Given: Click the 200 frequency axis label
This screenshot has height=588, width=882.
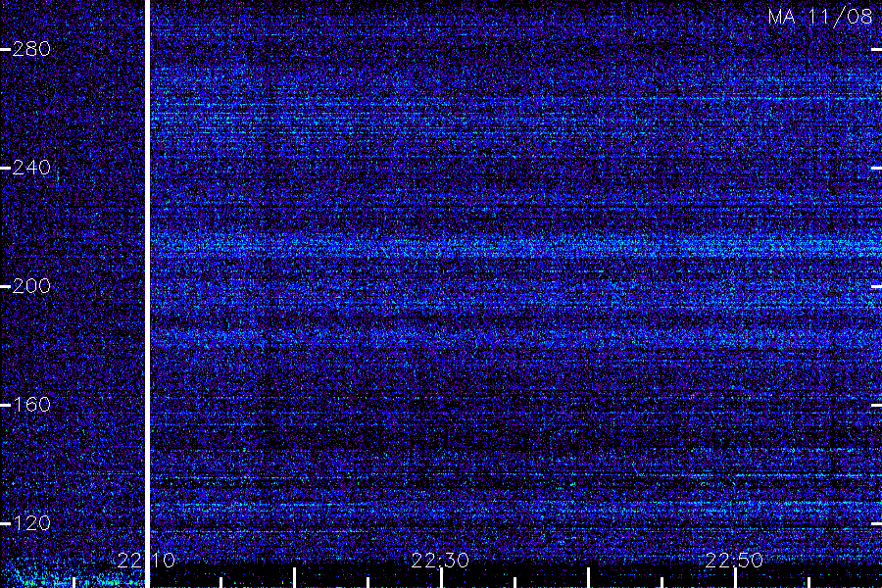Looking at the screenshot, I should [31, 286].
